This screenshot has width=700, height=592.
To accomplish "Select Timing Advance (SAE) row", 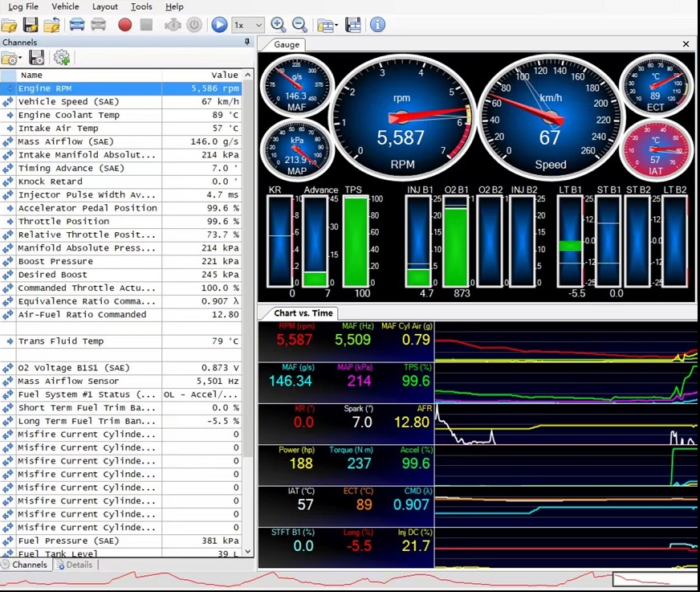I will pyautogui.click(x=121, y=168).
